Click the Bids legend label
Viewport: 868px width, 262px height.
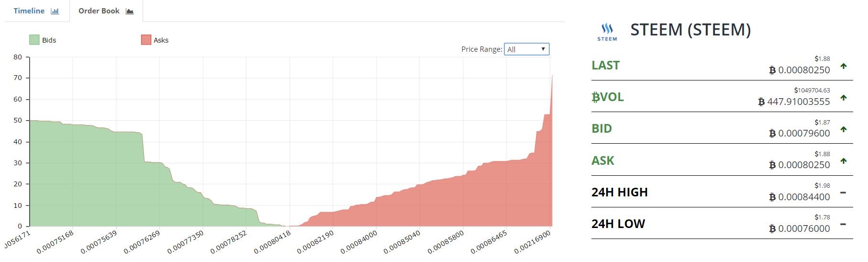point(49,40)
